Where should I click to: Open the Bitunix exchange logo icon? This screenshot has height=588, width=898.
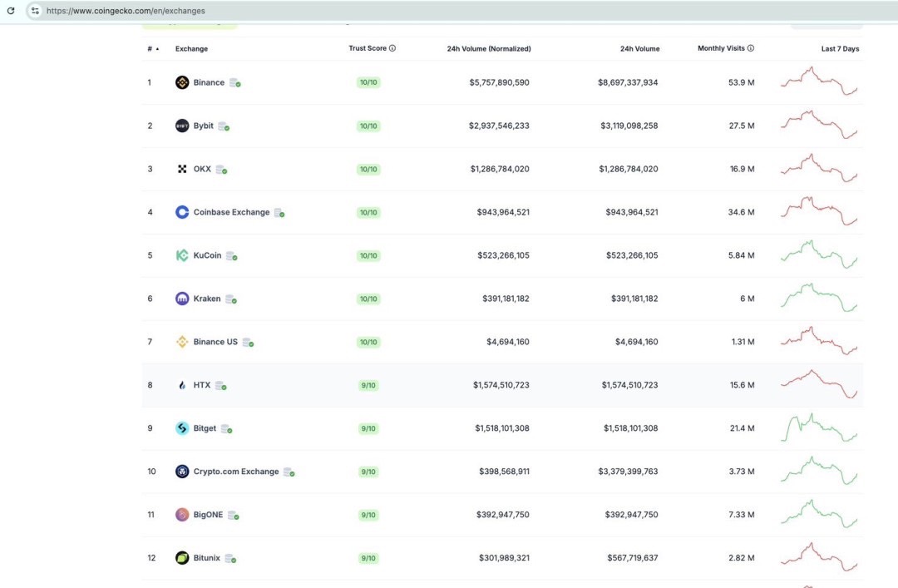[x=182, y=557]
